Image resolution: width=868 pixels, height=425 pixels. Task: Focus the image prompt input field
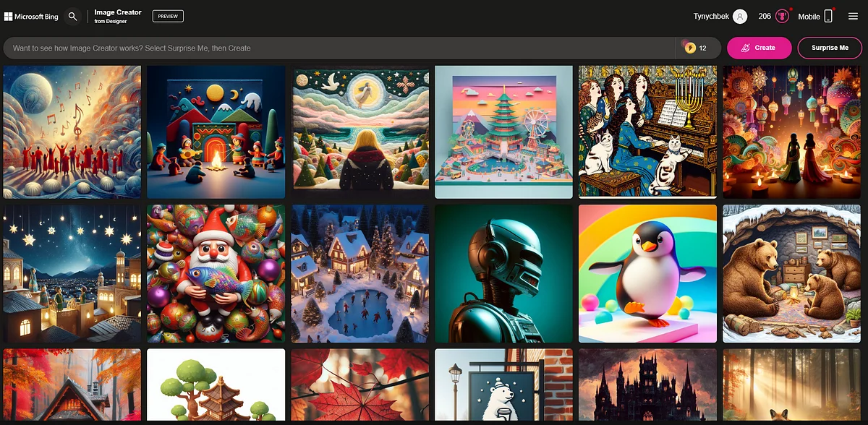coord(340,48)
